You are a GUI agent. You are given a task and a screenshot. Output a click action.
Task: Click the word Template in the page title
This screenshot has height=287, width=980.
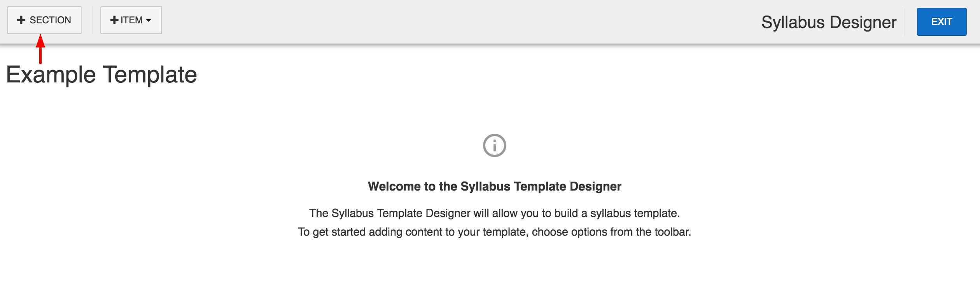coord(150,75)
